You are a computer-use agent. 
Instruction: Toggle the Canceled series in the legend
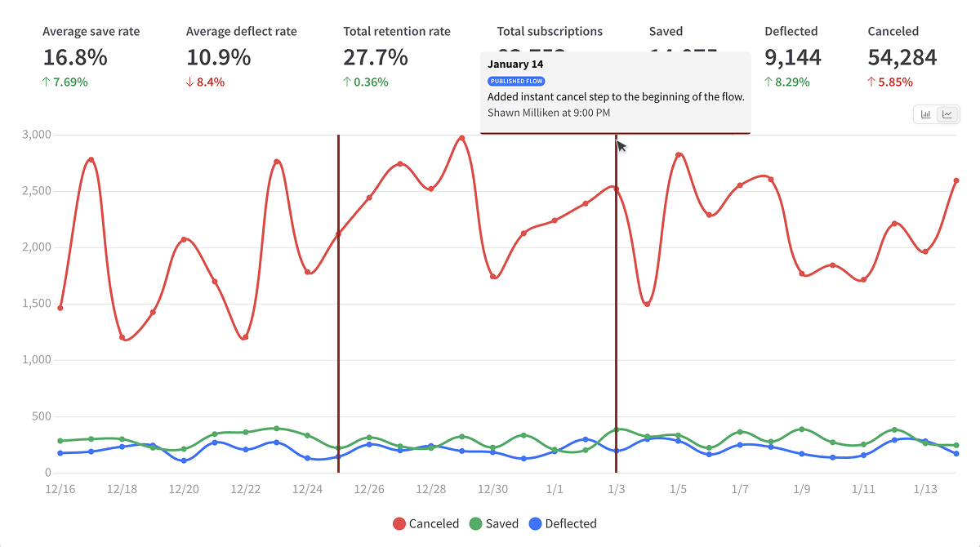coord(425,523)
